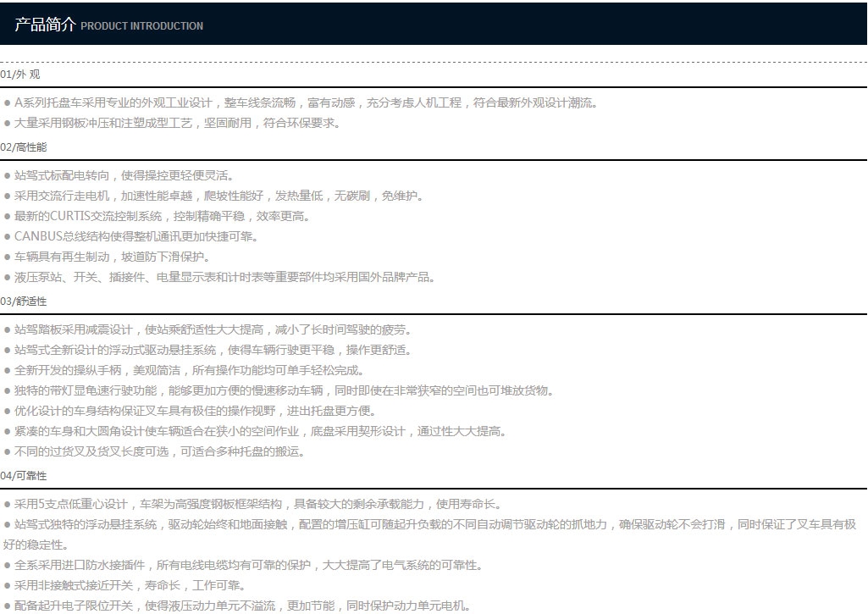Select the 03/舒适性 section heading
This screenshot has height=614, width=868.
tap(23, 301)
